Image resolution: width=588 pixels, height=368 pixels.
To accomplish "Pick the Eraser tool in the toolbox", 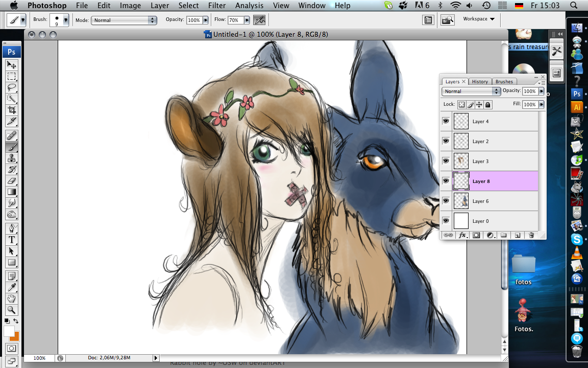I will pos(11,180).
